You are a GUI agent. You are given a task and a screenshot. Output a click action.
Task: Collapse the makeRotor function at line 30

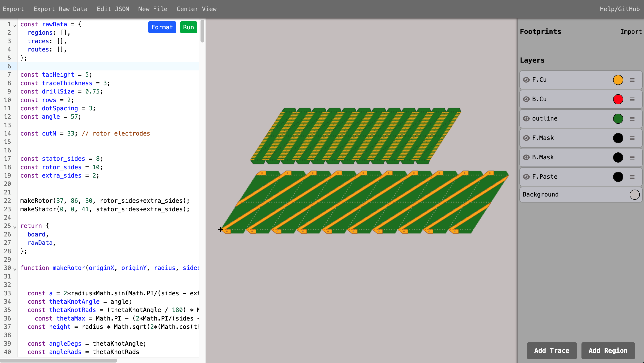(15, 270)
